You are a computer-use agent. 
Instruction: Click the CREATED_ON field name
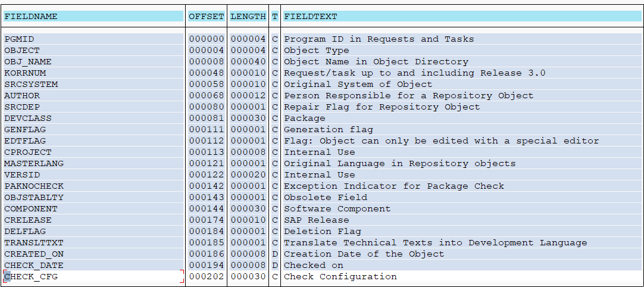34,254
